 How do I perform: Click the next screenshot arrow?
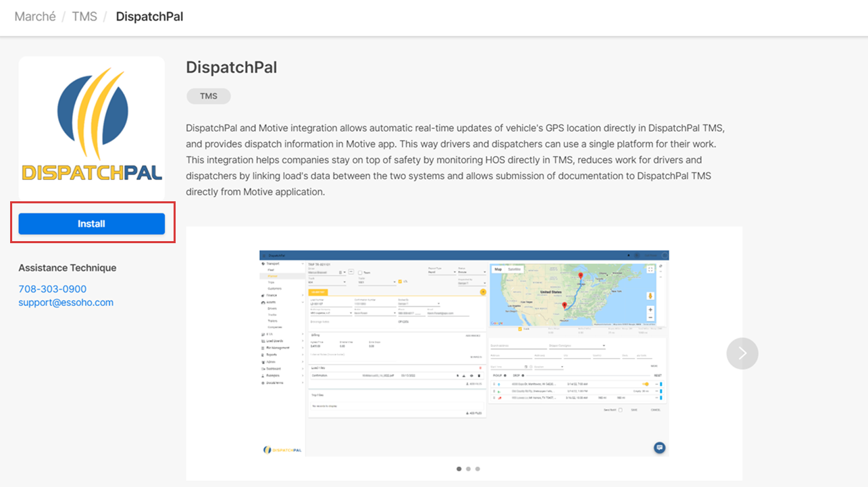click(742, 353)
